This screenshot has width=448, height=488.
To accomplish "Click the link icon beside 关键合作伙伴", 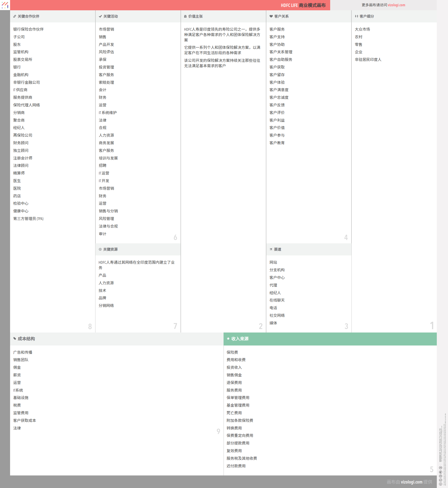I will 15,17.
